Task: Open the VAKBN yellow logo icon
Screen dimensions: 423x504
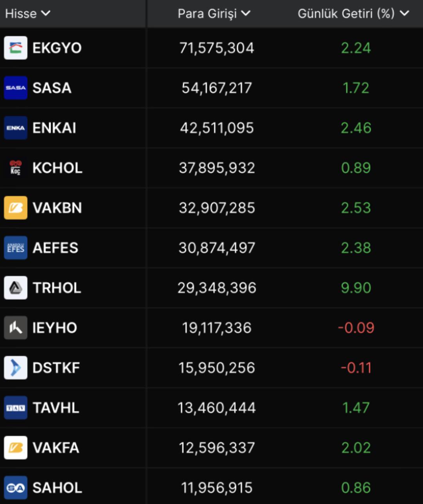Action: pyautogui.click(x=16, y=208)
